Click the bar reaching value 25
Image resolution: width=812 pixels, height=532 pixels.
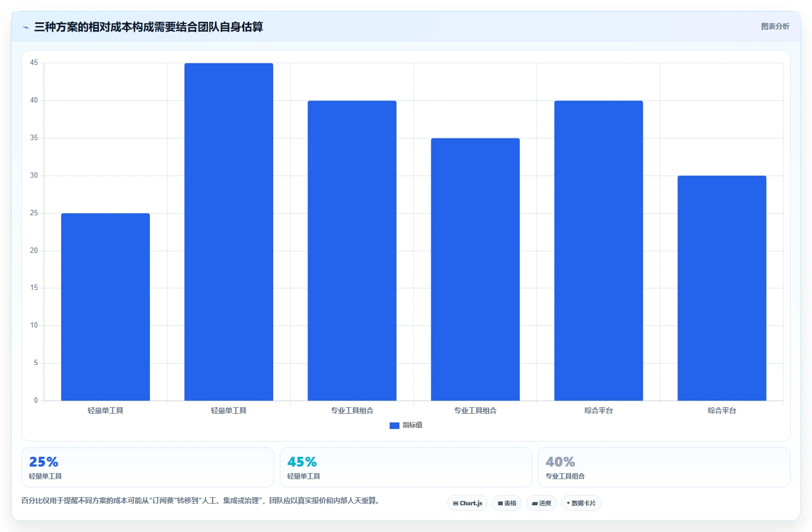point(105,307)
